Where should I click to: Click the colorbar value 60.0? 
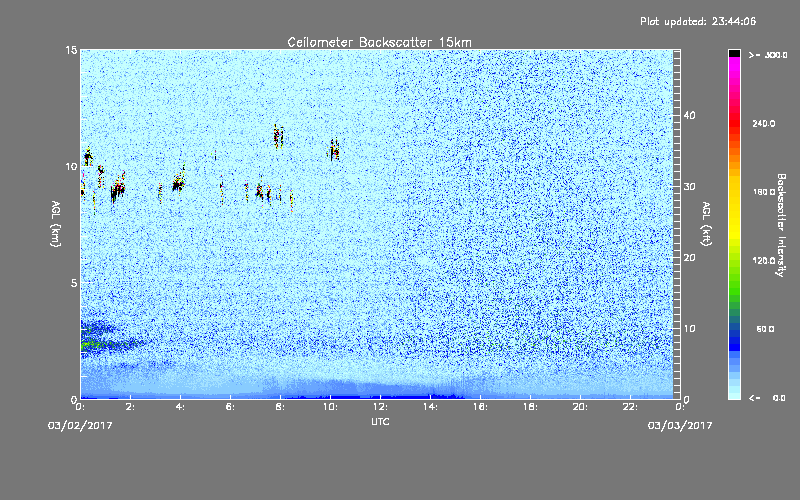pos(765,329)
